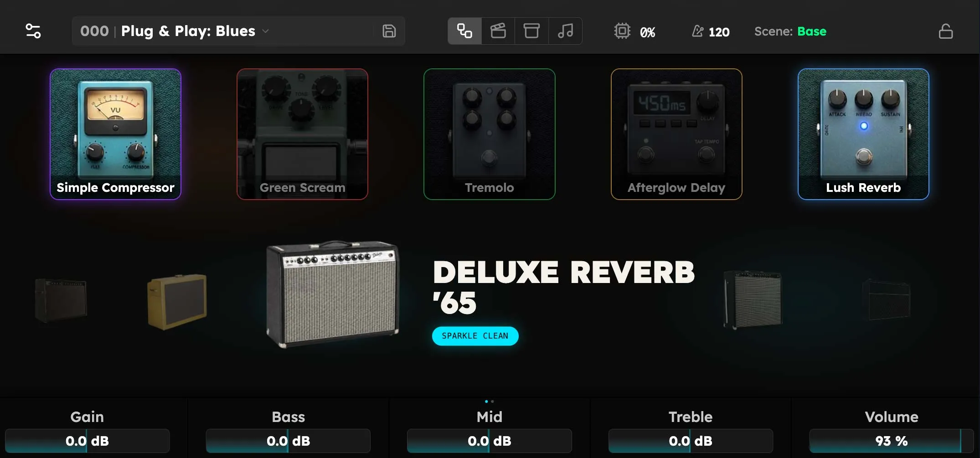980x458 pixels.
Task: Click the metronome tempo icon
Action: (697, 31)
